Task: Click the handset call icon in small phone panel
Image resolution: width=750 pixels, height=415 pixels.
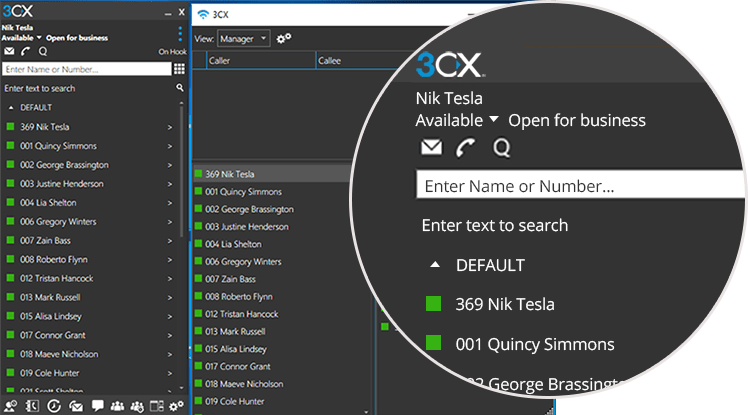Action: [25, 51]
